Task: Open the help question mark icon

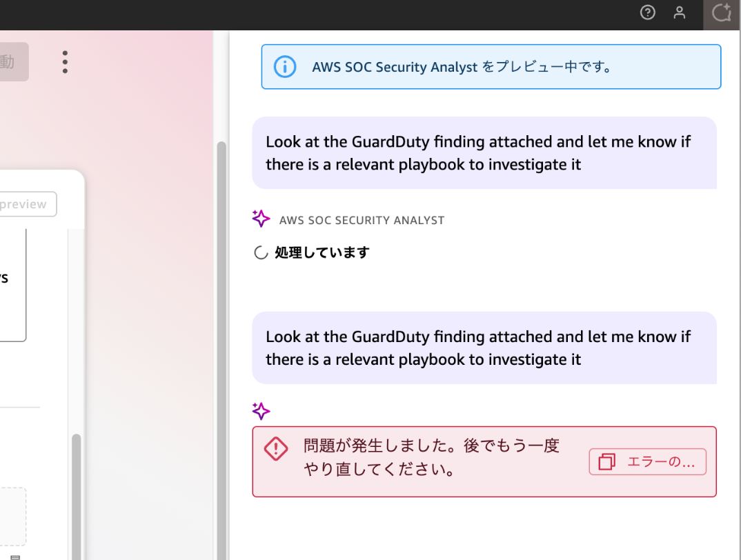Action: point(647,12)
